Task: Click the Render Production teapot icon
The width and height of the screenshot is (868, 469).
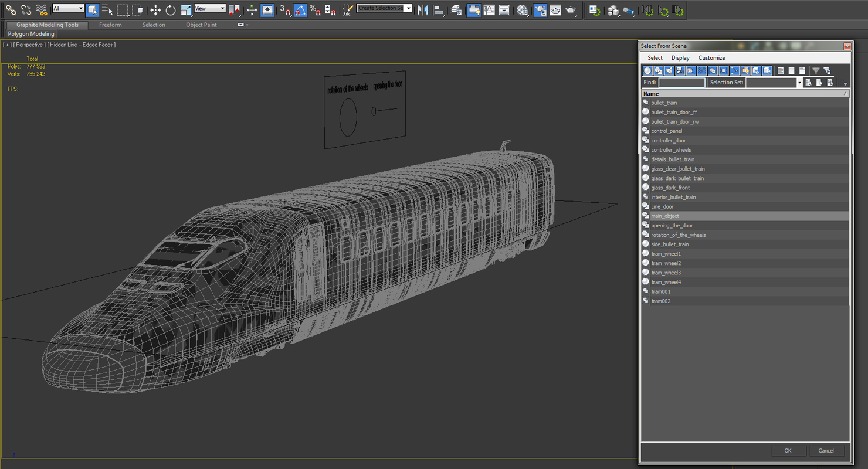Action: [571, 10]
